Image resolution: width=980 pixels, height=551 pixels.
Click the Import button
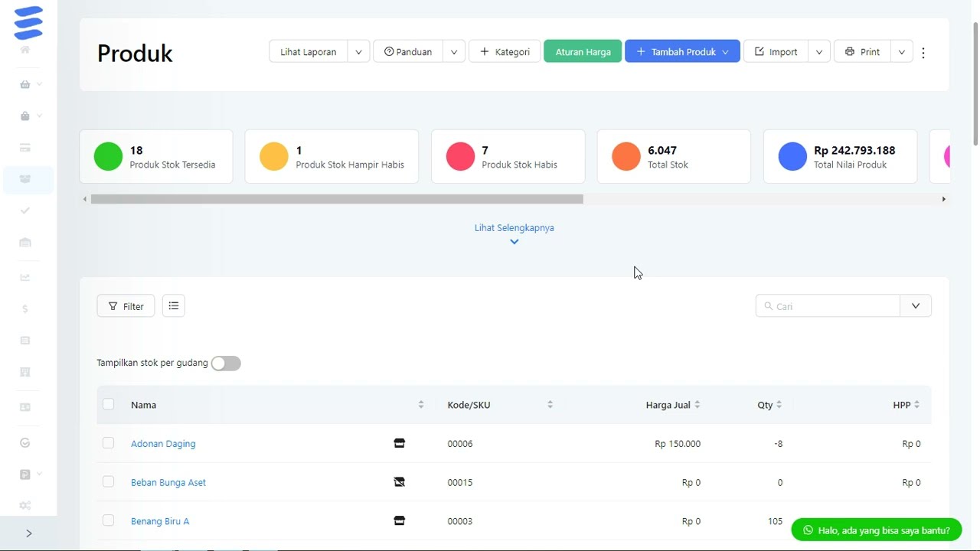click(776, 52)
